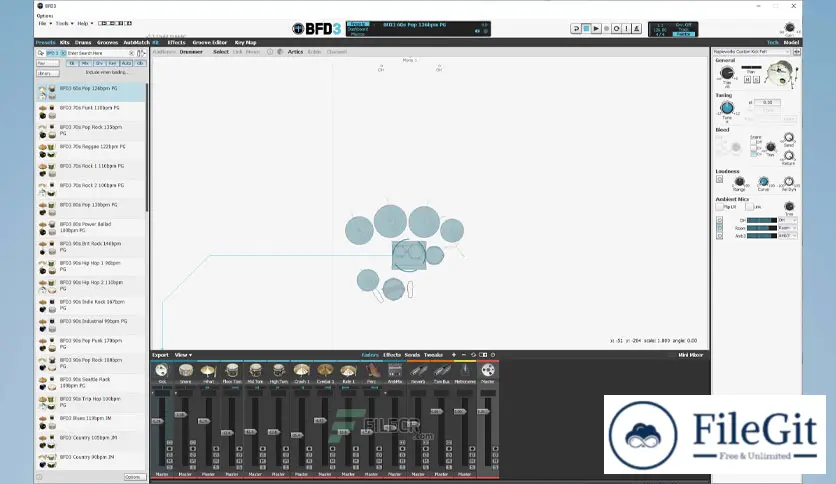Select the Floor Tom channel icon
836x484 pixels.
pyautogui.click(x=232, y=370)
